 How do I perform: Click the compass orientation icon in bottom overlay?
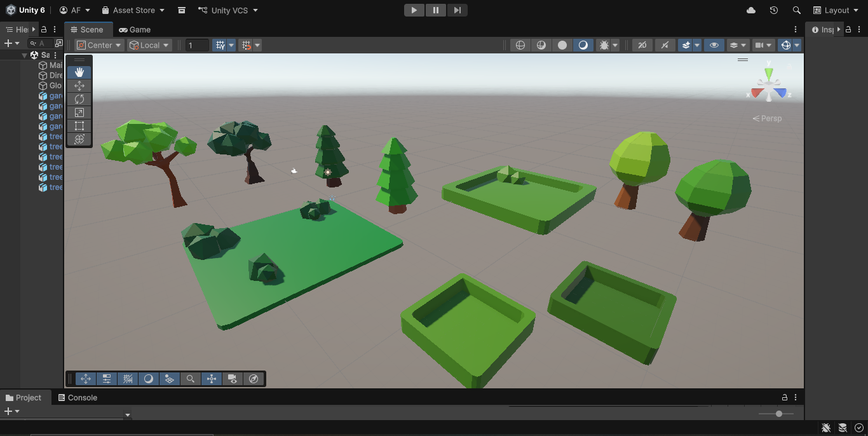[254, 379]
